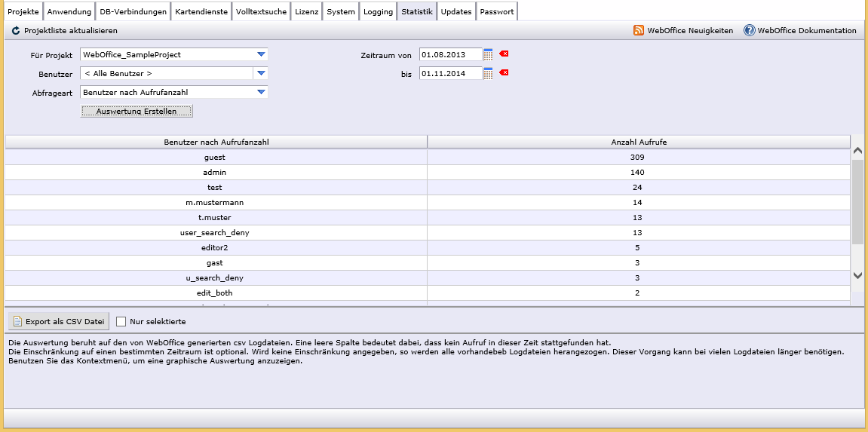
Task: Click Projektliste aktualisieren link
Action: point(71,31)
